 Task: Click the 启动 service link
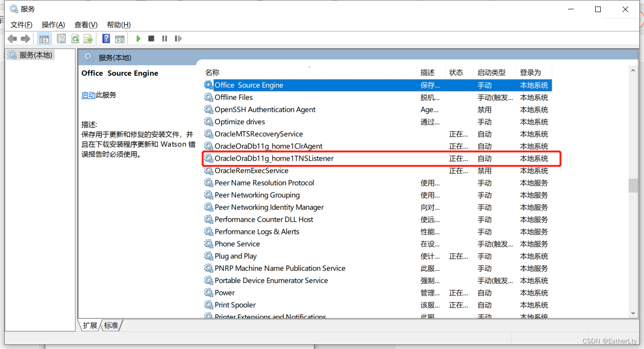pos(88,95)
